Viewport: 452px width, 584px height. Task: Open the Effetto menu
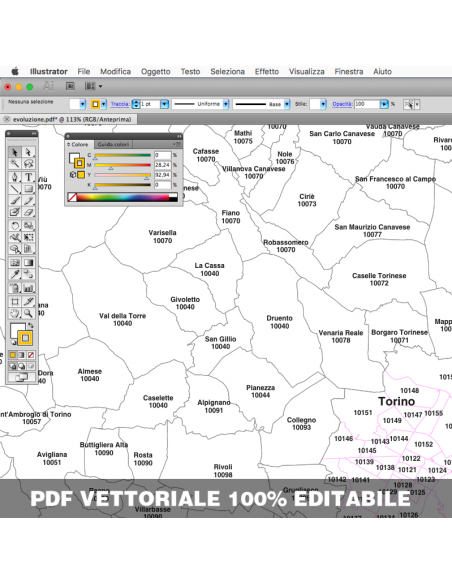click(x=267, y=72)
